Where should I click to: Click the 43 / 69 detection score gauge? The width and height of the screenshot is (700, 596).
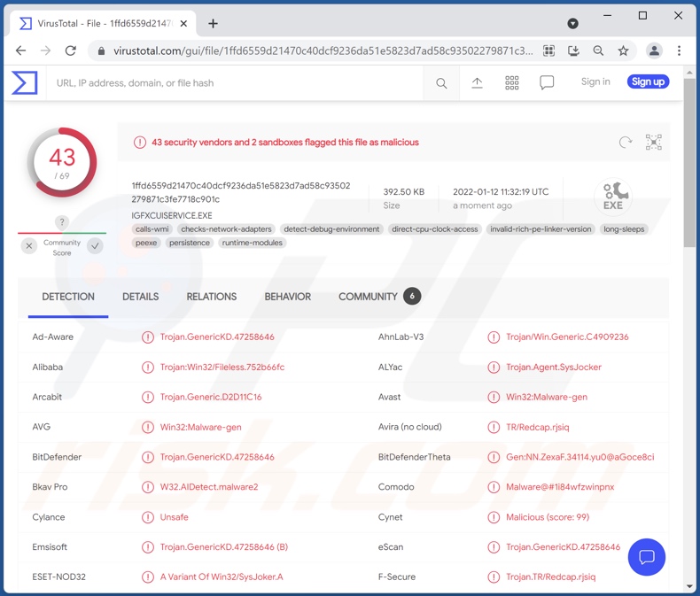coord(62,163)
